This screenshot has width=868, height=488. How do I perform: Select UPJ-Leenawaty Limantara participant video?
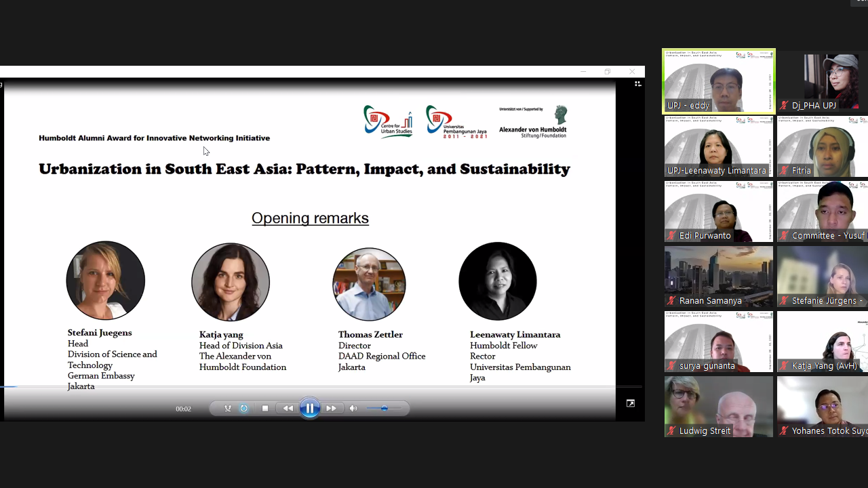(719, 146)
